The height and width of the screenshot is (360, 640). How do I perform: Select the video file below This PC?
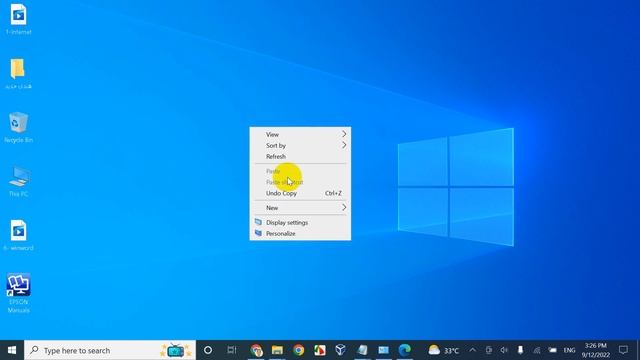18,235
